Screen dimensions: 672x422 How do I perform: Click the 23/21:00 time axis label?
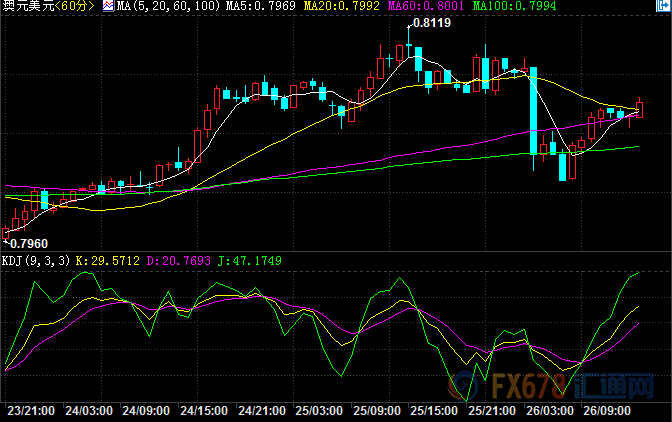pyautogui.click(x=31, y=411)
